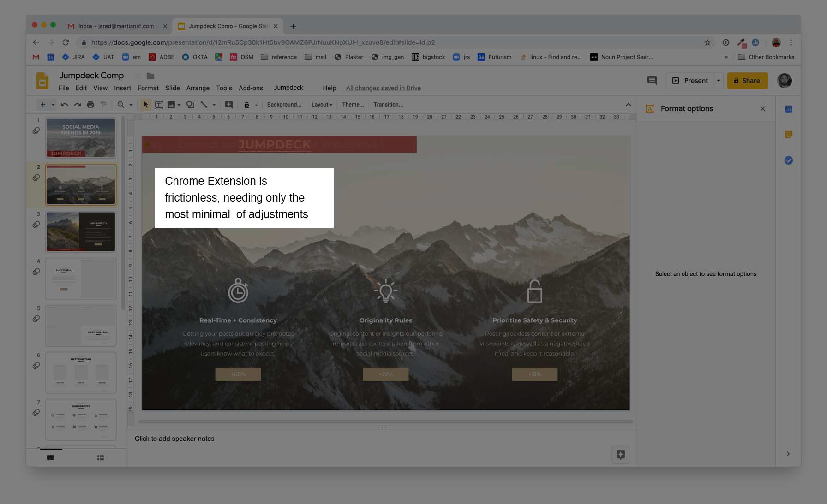Open the Format menu
827x504 pixels.
pyautogui.click(x=148, y=88)
